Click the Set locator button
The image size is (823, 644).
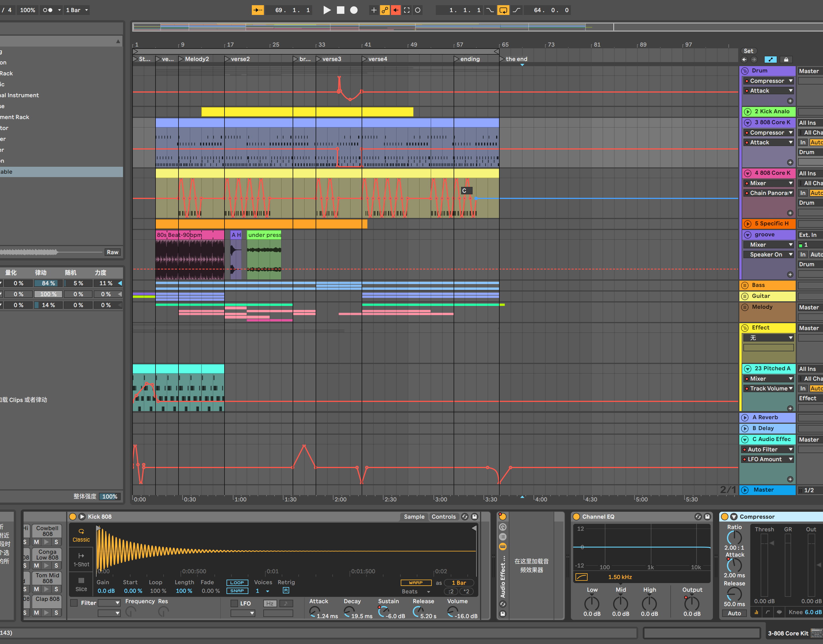coord(748,51)
